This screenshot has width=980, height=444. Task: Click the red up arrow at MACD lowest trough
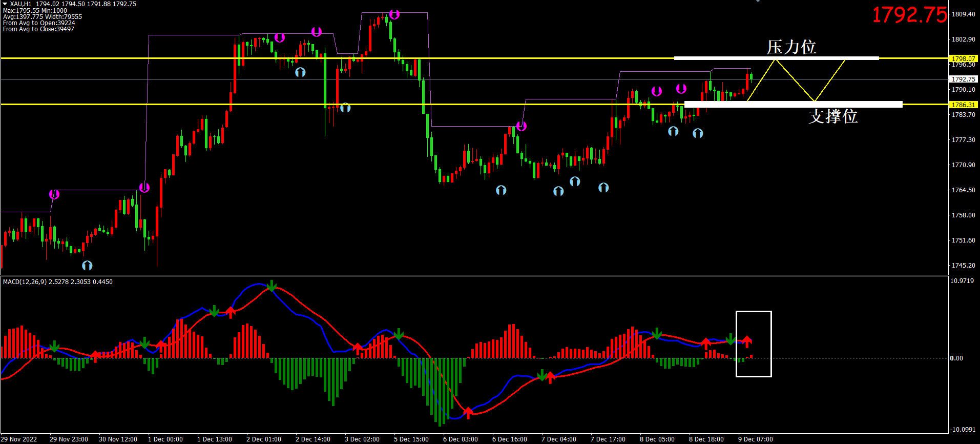click(x=468, y=413)
